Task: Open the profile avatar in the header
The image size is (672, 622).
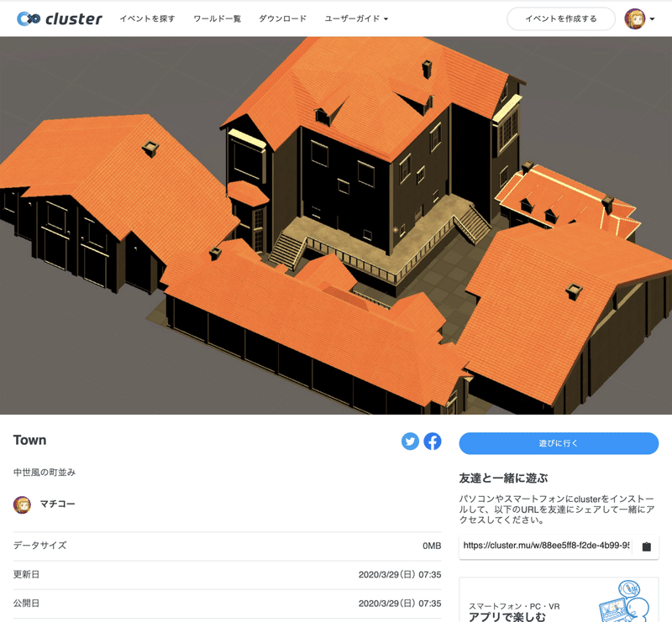Action: [635, 18]
